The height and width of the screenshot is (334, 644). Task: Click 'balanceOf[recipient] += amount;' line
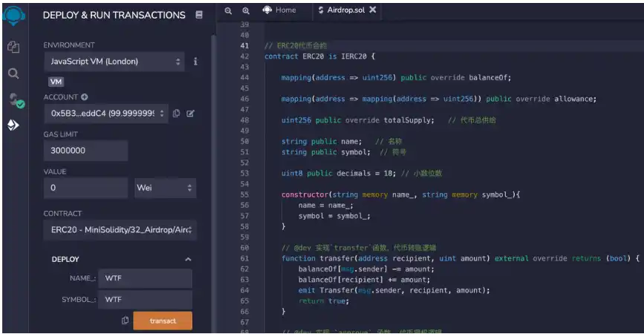pos(364,280)
